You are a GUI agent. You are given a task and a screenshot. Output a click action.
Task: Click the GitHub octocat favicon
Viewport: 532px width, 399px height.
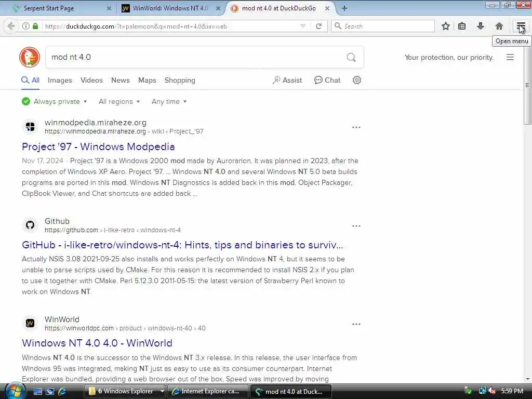click(30, 225)
